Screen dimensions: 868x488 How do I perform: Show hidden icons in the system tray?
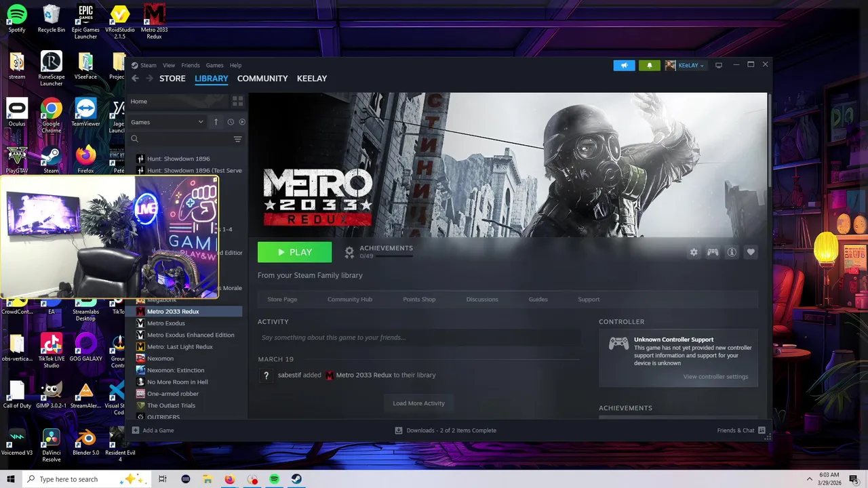pyautogui.click(x=809, y=479)
